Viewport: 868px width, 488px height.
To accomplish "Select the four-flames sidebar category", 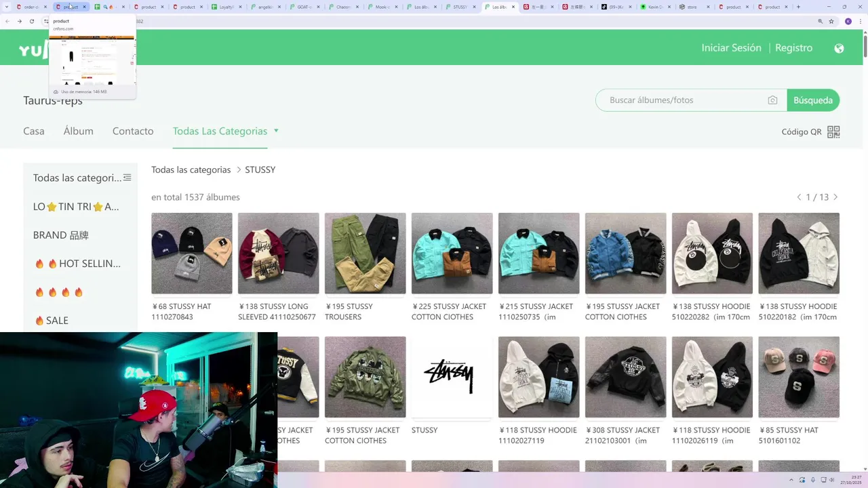I will pyautogui.click(x=59, y=292).
